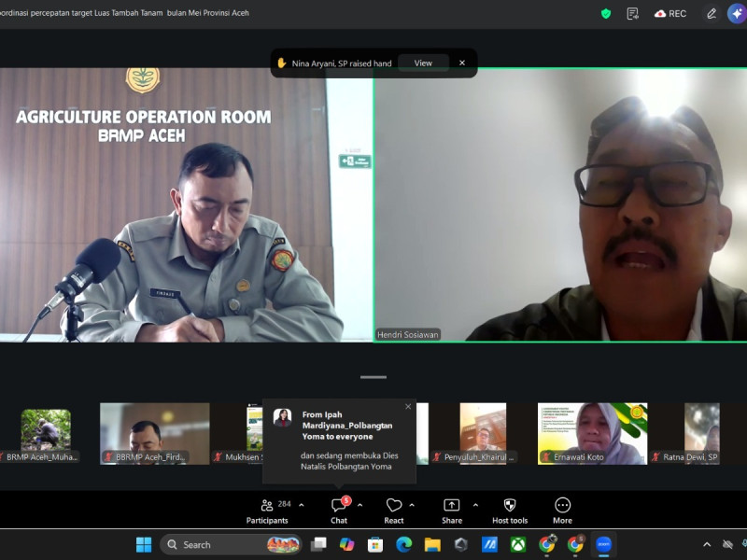Expand the Chat options chevron
Viewport: 747px width, 560px height.
pyautogui.click(x=359, y=505)
